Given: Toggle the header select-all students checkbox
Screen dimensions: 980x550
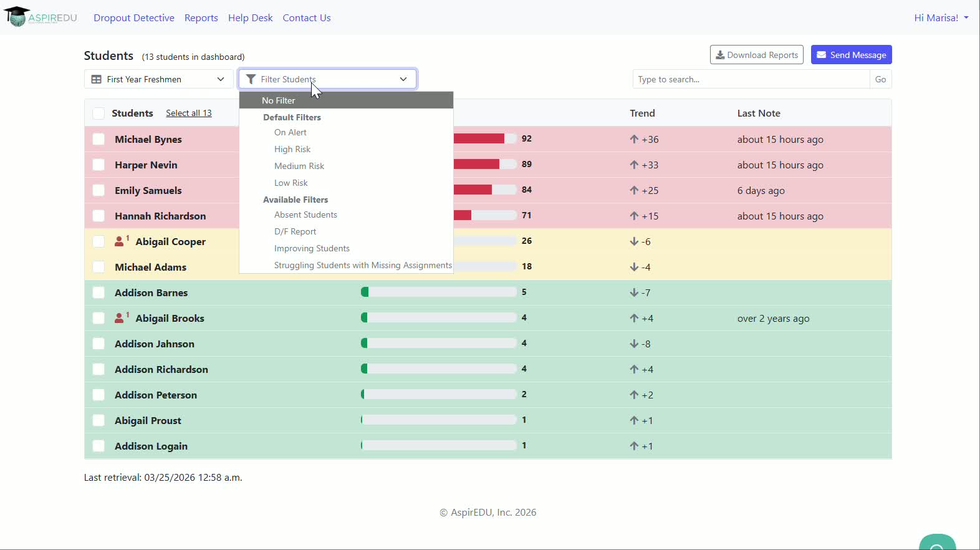Looking at the screenshot, I should point(98,113).
